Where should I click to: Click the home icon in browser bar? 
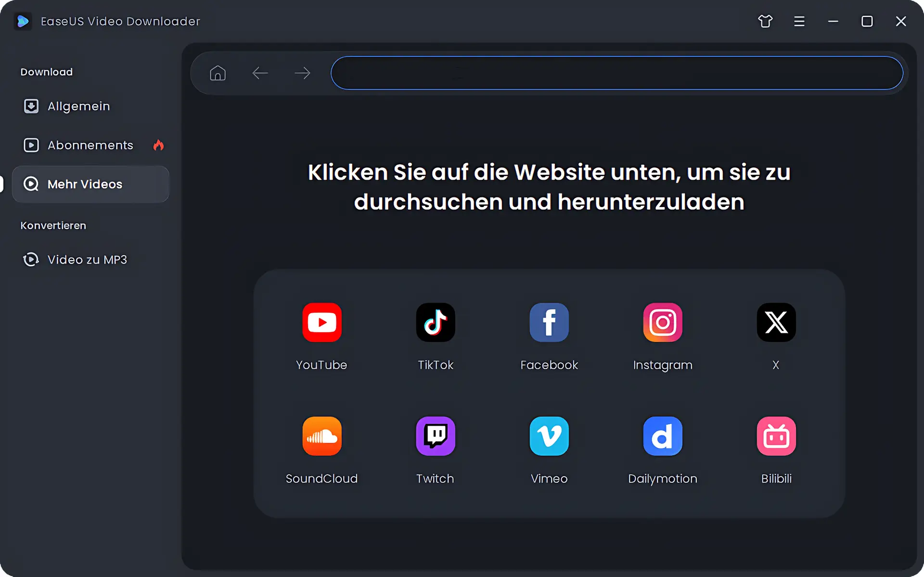[218, 73]
